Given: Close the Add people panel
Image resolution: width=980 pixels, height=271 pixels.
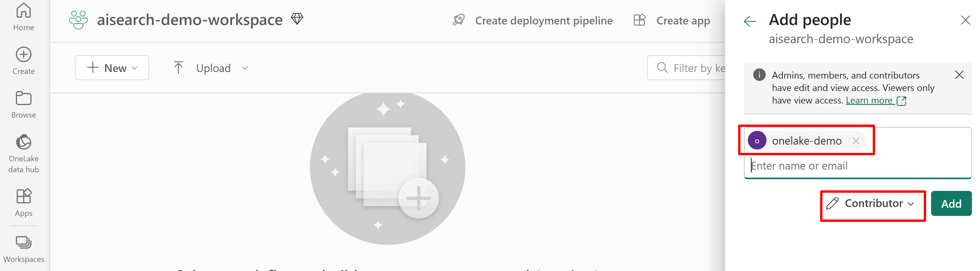Looking at the screenshot, I should pyautogui.click(x=965, y=20).
